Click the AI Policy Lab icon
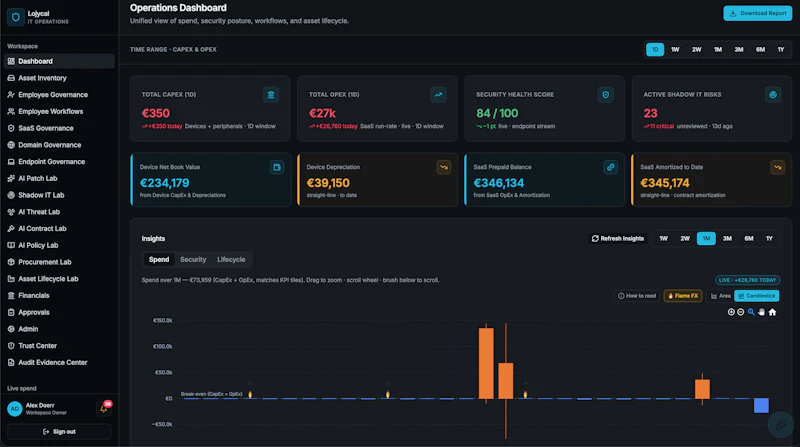Image resolution: width=800 pixels, height=447 pixels. coord(11,245)
